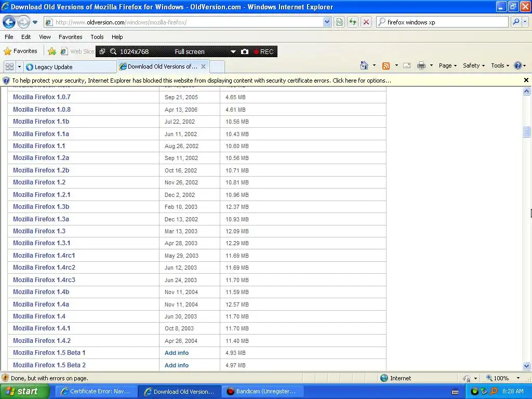Open the Page command menu
532x399 pixels.
pyautogui.click(x=447, y=65)
